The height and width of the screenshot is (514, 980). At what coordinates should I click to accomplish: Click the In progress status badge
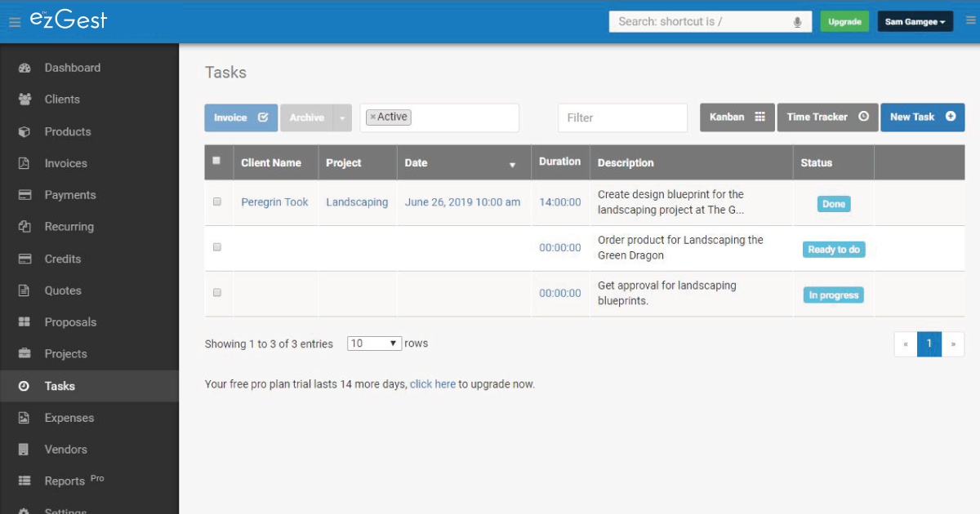coord(834,295)
